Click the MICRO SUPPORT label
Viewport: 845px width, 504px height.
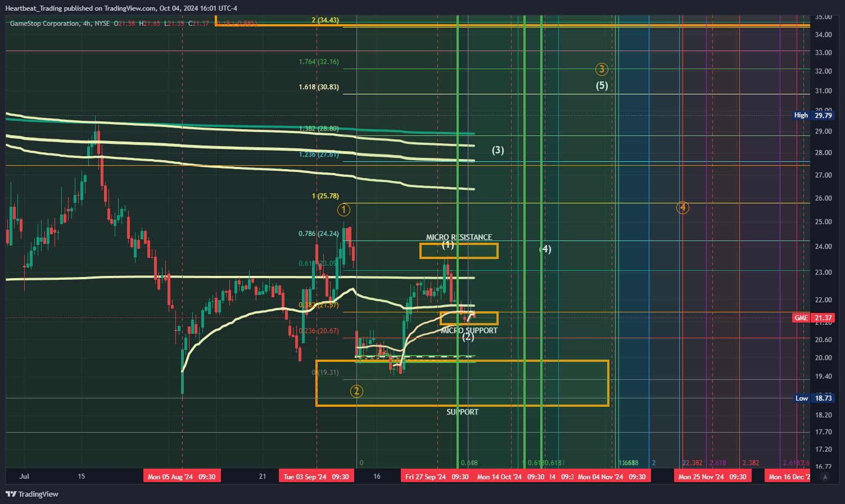tap(469, 330)
